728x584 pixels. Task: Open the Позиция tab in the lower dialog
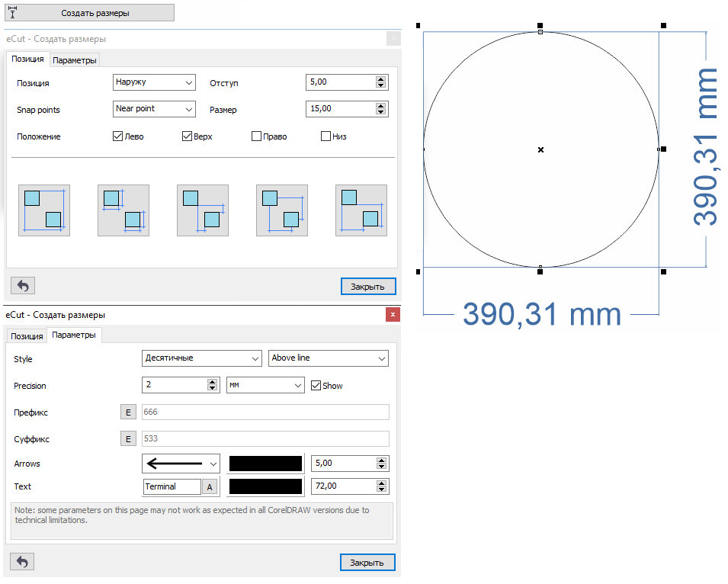coord(27,336)
